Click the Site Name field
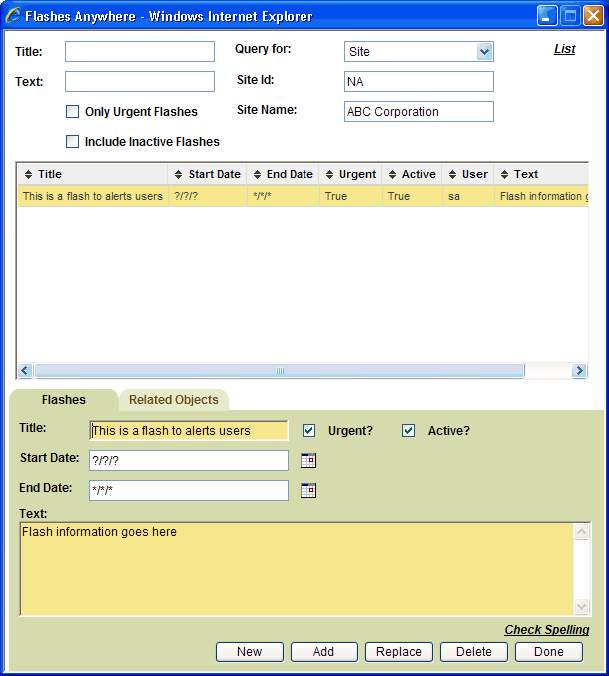The image size is (609, 676). (x=419, y=112)
